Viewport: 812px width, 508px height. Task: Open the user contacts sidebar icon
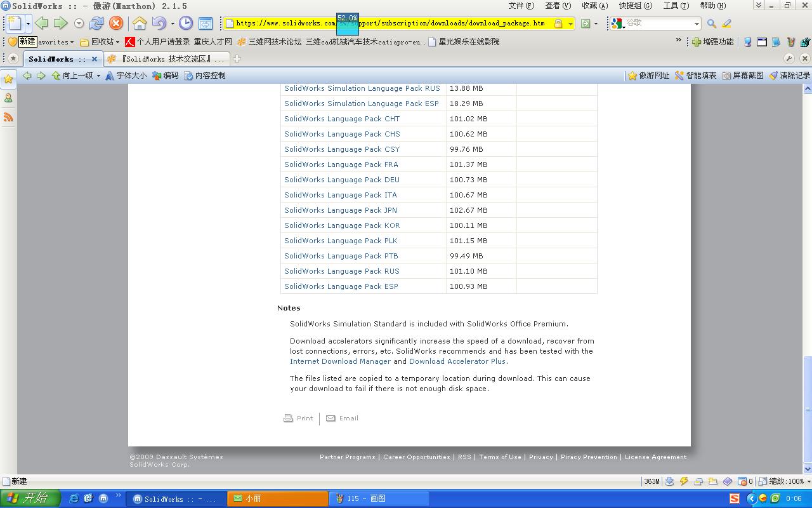pos(8,98)
